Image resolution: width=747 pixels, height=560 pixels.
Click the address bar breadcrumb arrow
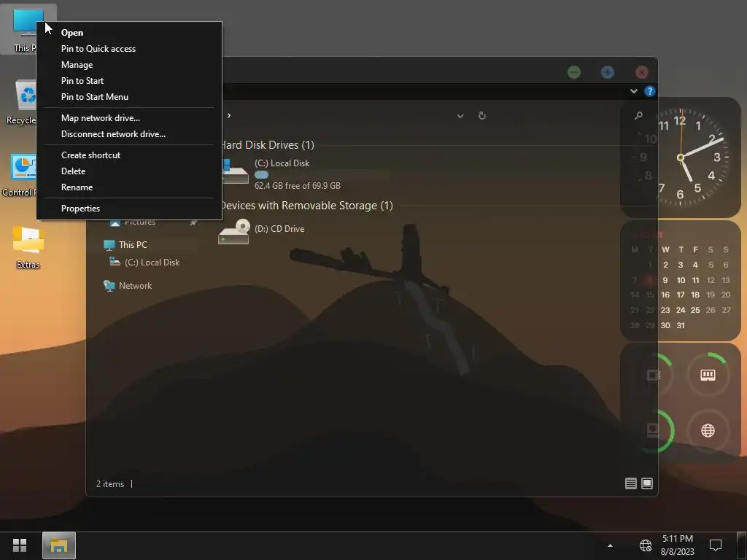(229, 116)
